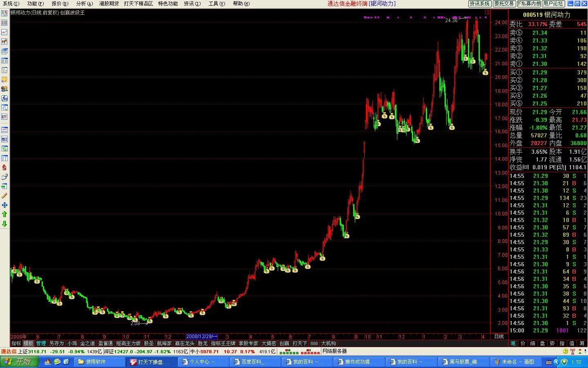This screenshot has height=368, width=588.
Task: Click the 网络服务器 status entry
Action: tap(334, 351)
